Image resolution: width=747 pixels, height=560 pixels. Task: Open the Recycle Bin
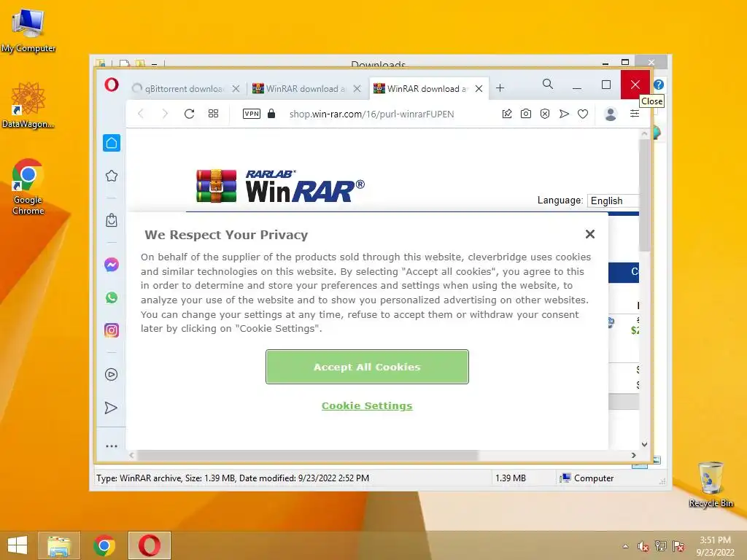tap(711, 484)
